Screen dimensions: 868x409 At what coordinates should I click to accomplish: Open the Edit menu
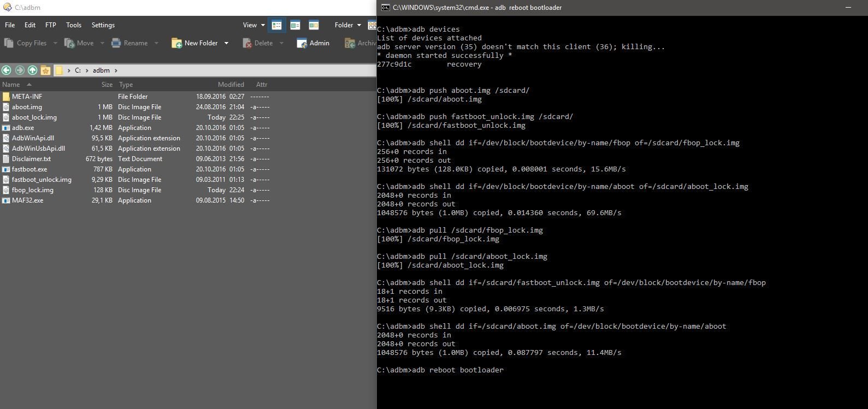(x=30, y=25)
